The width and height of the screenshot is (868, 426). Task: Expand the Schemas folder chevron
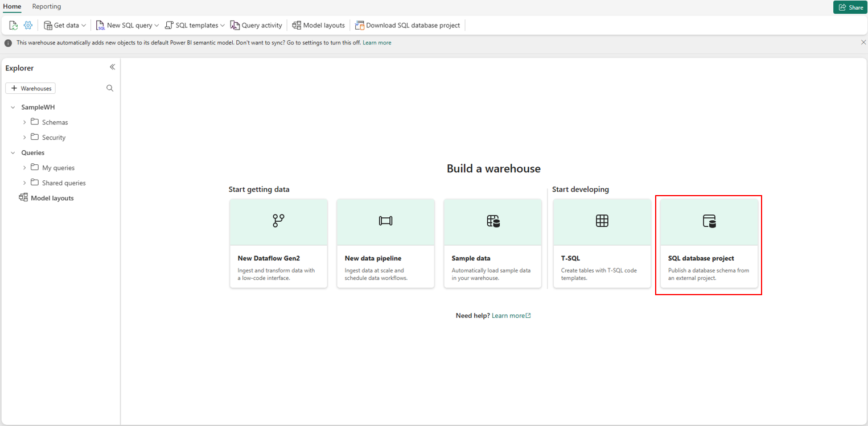pos(24,122)
